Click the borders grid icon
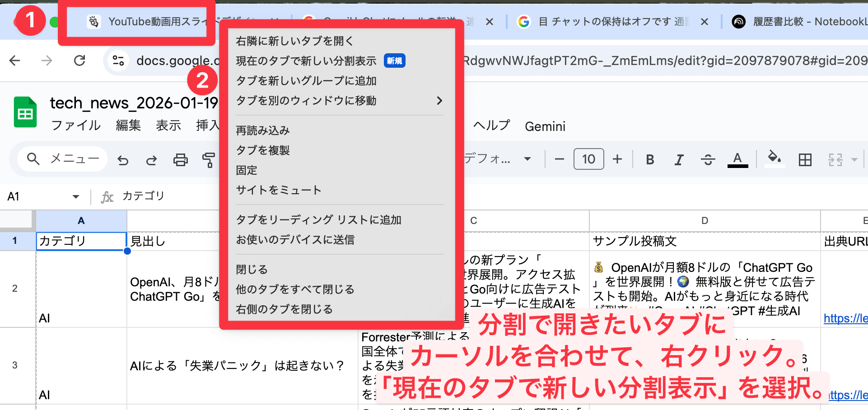The height and width of the screenshot is (410, 868). 805,159
